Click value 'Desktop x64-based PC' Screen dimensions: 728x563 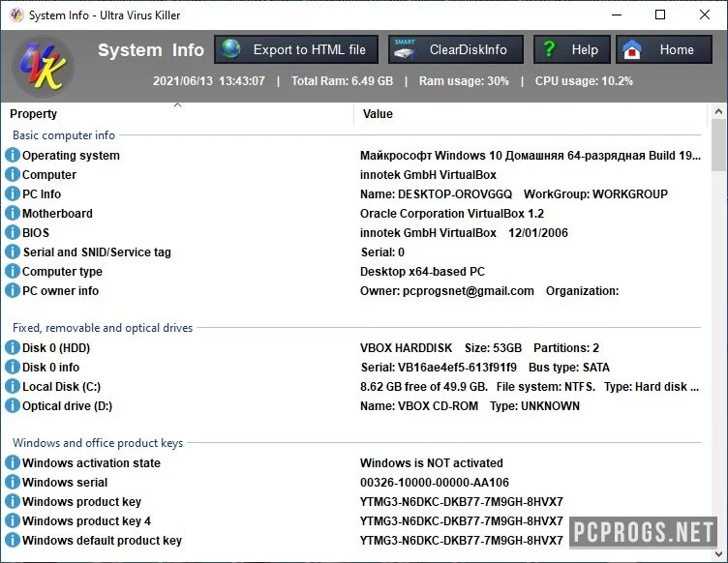(x=422, y=271)
